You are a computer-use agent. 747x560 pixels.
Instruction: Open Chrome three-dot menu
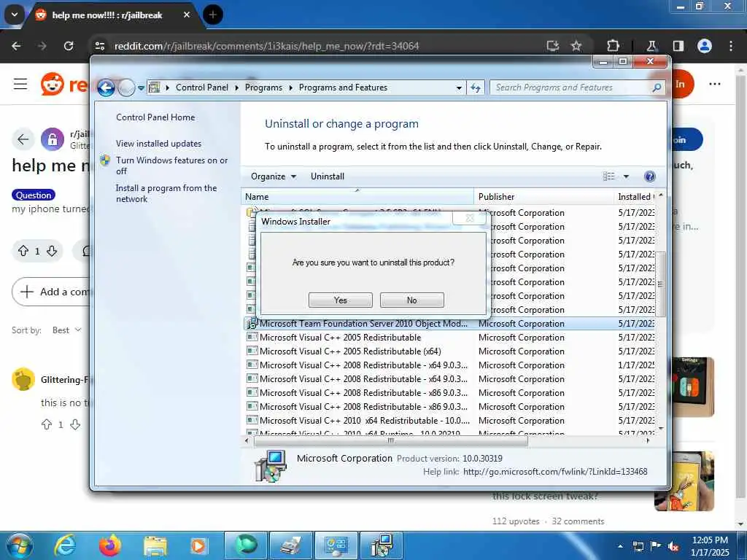point(731,46)
